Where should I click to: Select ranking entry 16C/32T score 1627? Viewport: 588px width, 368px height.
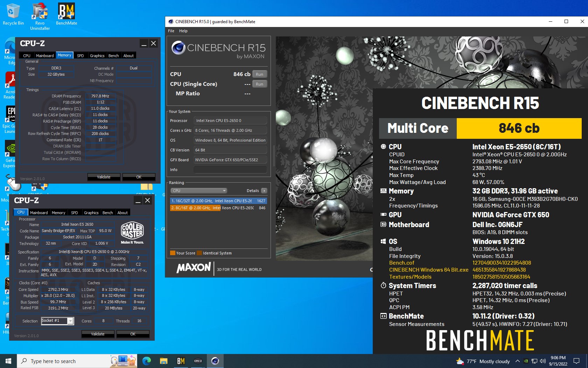(x=218, y=201)
